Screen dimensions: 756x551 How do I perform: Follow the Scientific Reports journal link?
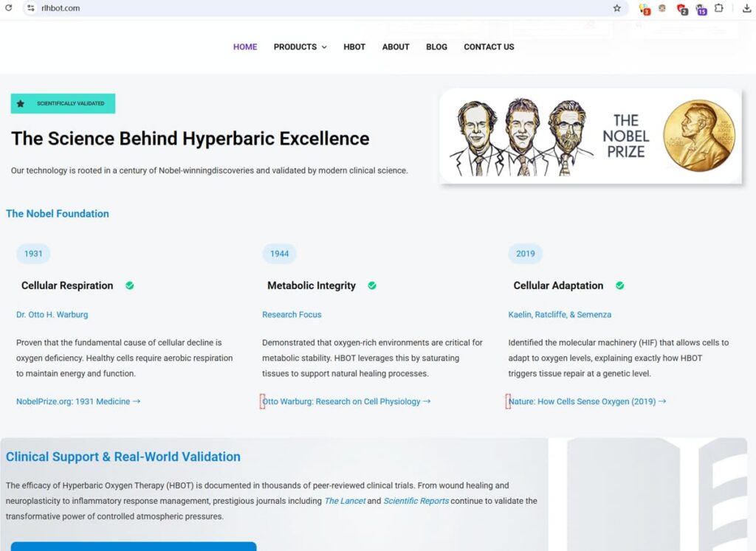pos(416,501)
